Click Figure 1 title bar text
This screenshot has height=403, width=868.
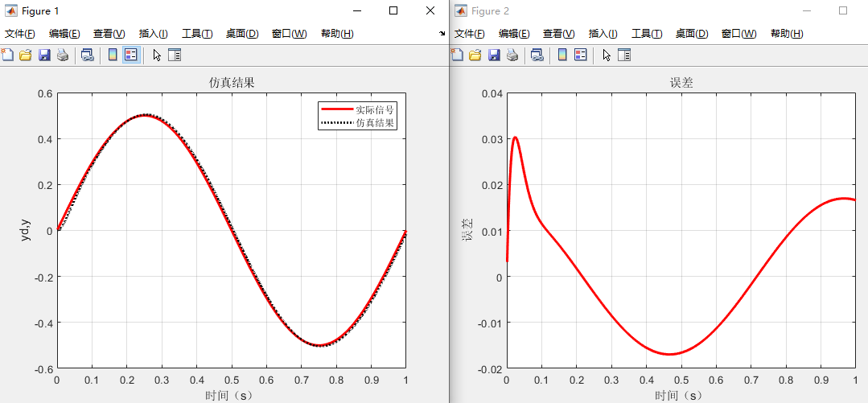[x=40, y=10]
